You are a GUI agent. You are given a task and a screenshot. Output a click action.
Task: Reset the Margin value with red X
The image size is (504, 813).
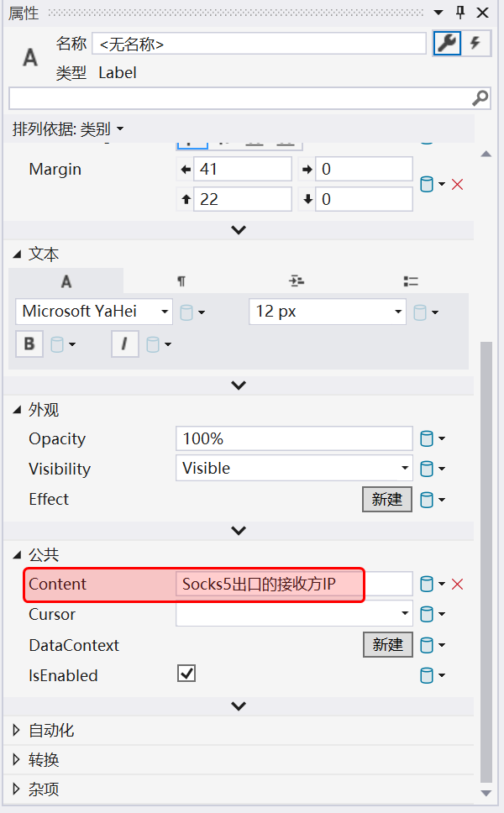coord(458,184)
